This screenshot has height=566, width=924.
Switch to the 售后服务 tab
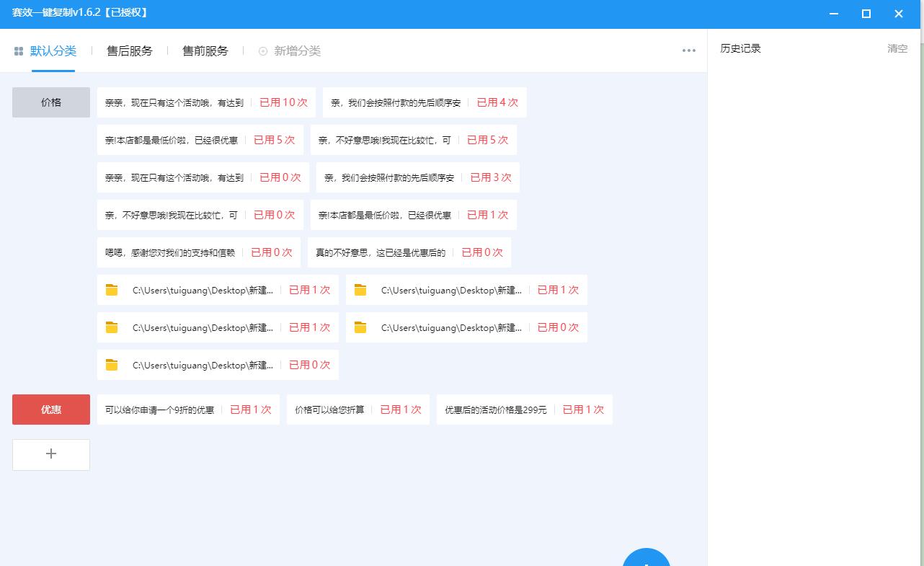129,50
